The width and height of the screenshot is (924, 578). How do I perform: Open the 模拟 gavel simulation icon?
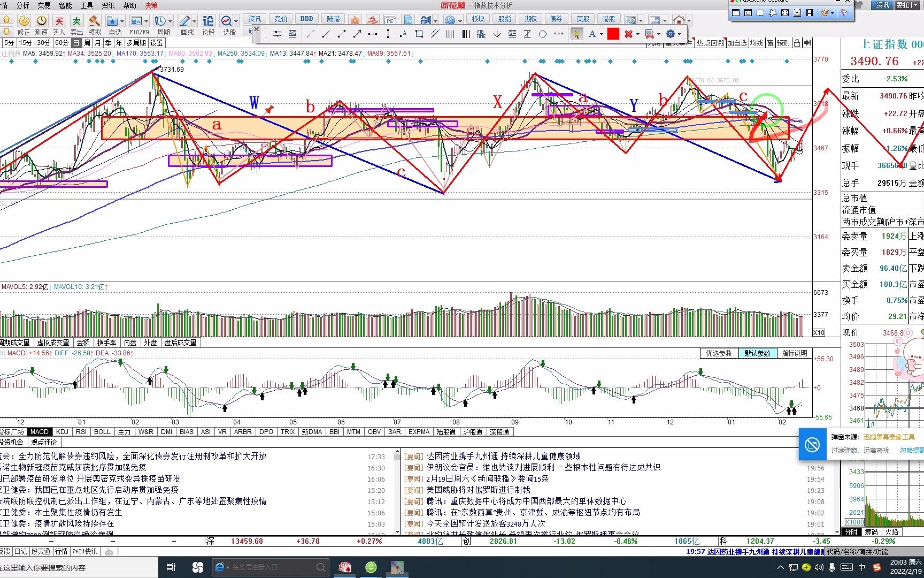pos(95,21)
